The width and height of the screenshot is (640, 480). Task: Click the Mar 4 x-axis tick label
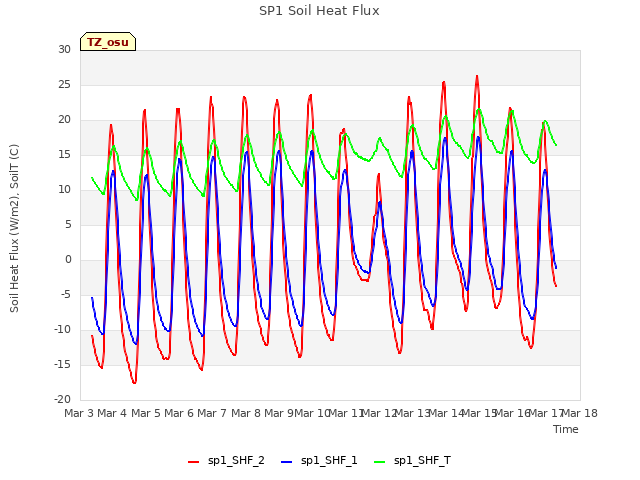[112, 413]
